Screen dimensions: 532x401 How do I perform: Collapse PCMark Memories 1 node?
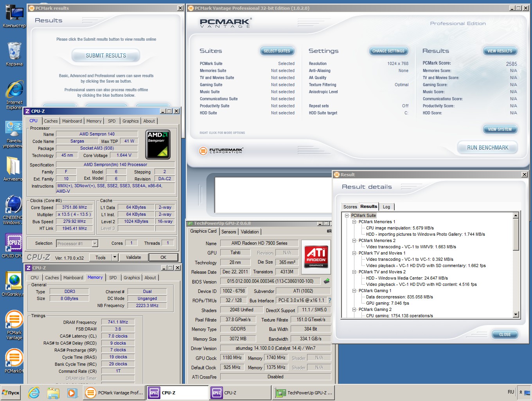pos(354,222)
